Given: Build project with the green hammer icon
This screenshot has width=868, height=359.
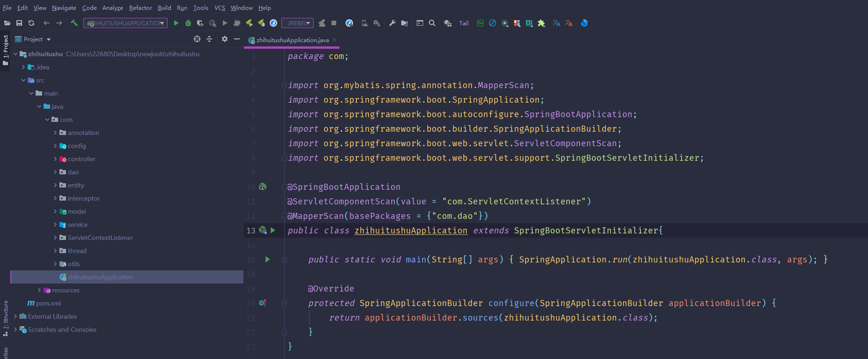Looking at the screenshot, I should [74, 23].
